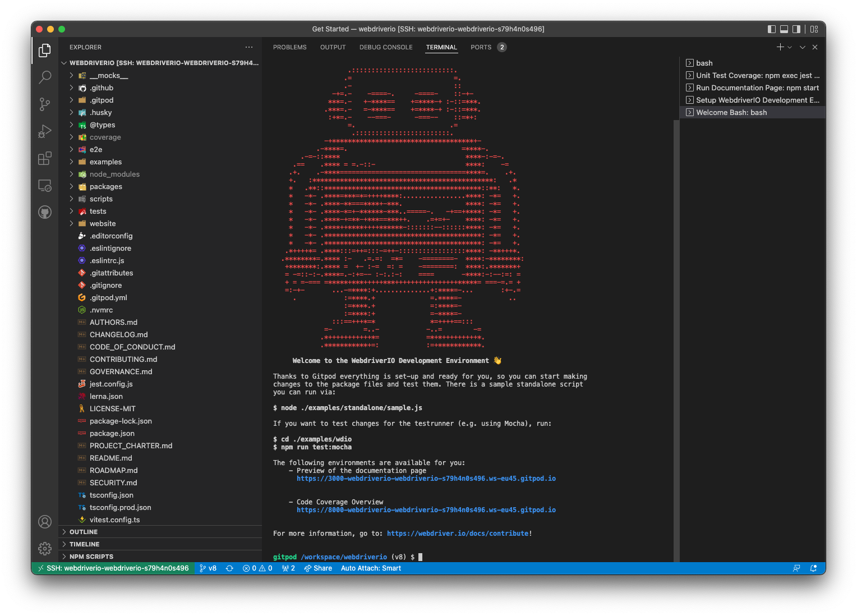Viewport: 857px width, 616px height.
Task: Click the v8 git branch indicator
Action: click(208, 568)
